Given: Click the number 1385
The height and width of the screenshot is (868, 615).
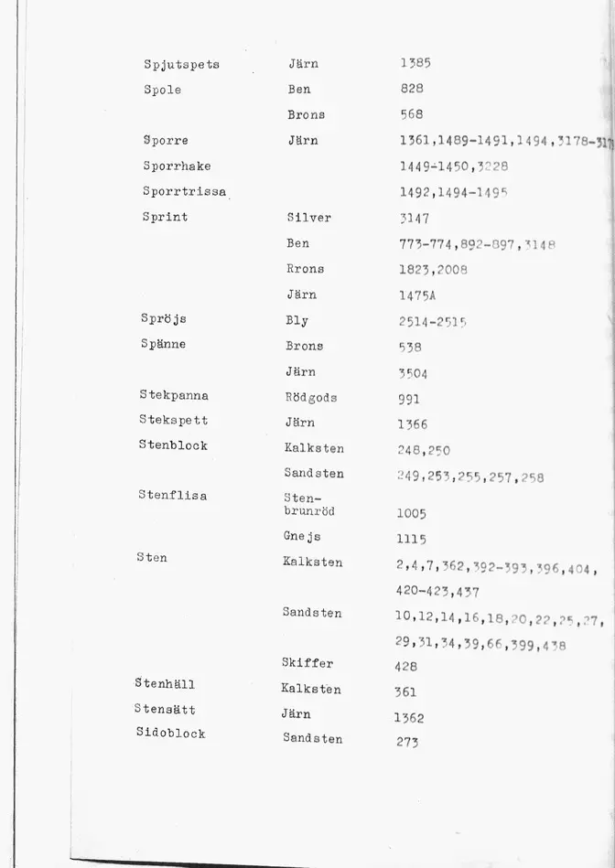Looking at the screenshot, I should click(415, 63).
